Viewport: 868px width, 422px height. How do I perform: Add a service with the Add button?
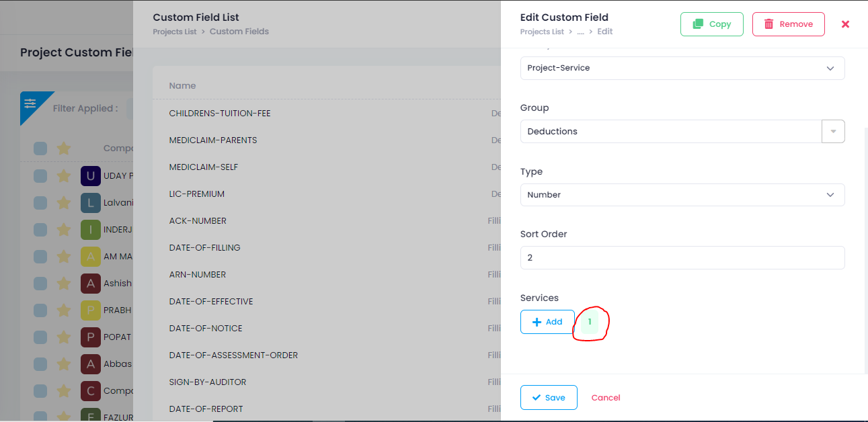pos(547,322)
